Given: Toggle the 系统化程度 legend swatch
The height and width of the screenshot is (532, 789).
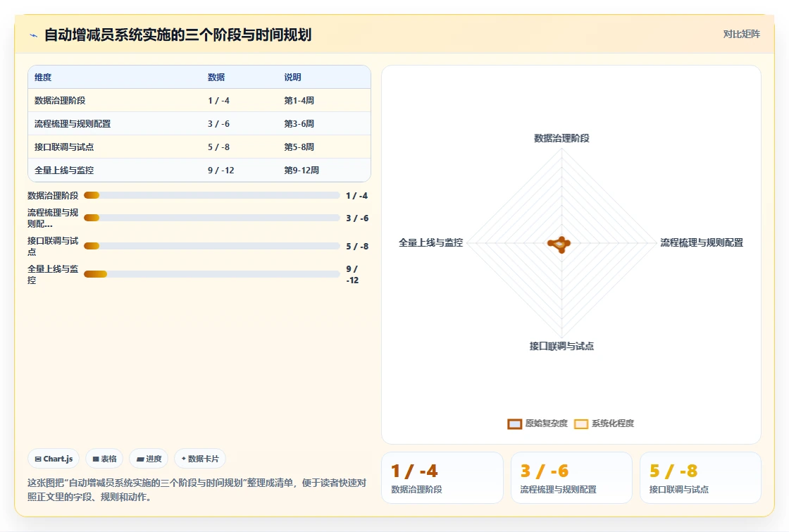Looking at the screenshot, I should (x=581, y=423).
